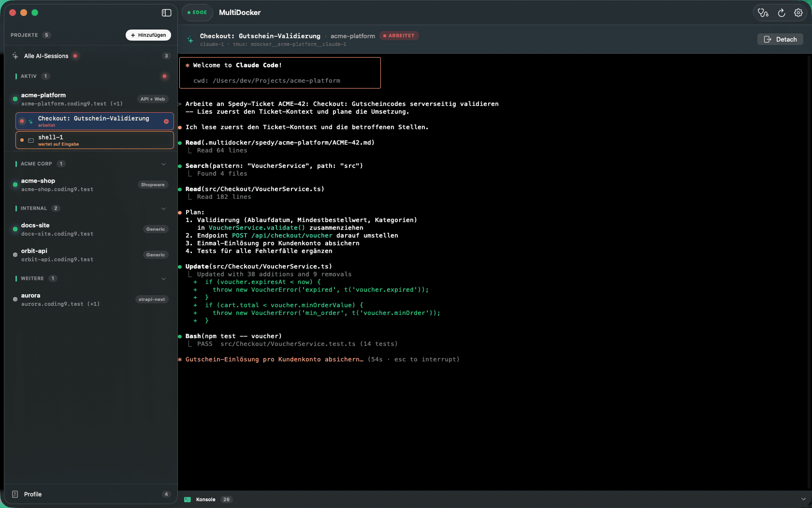Select the Checkout: Gutschein-Validierung session
Screen dimensions: 812x508
(95, 121)
